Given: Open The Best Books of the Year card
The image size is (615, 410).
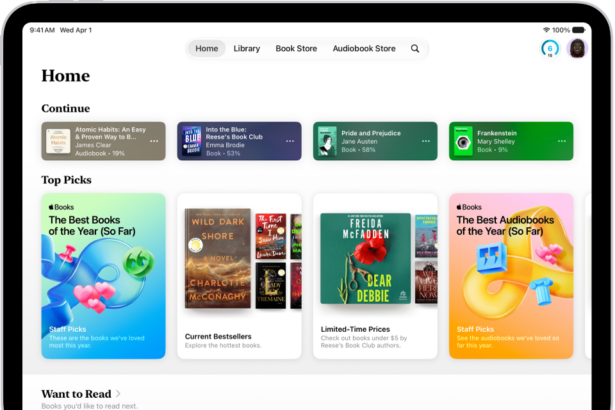Looking at the screenshot, I should pos(104,276).
